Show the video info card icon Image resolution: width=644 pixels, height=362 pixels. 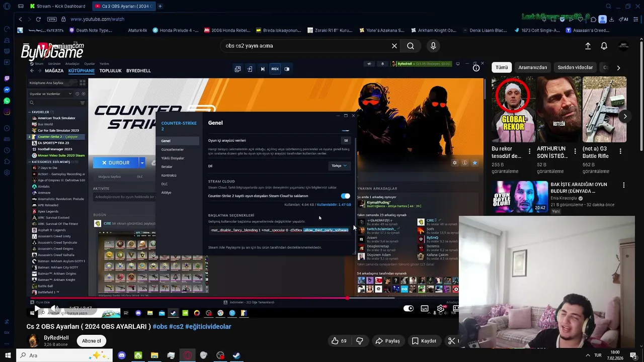pos(476,68)
